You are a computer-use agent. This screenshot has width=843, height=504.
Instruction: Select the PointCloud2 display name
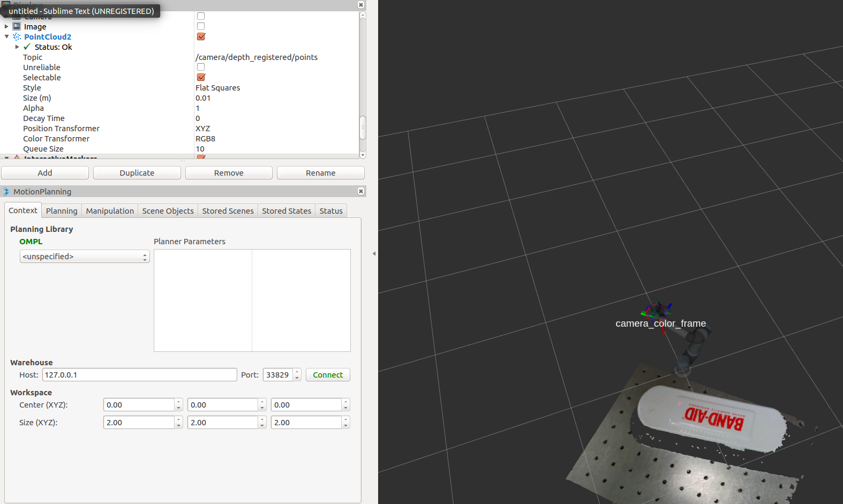click(x=48, y=37)
